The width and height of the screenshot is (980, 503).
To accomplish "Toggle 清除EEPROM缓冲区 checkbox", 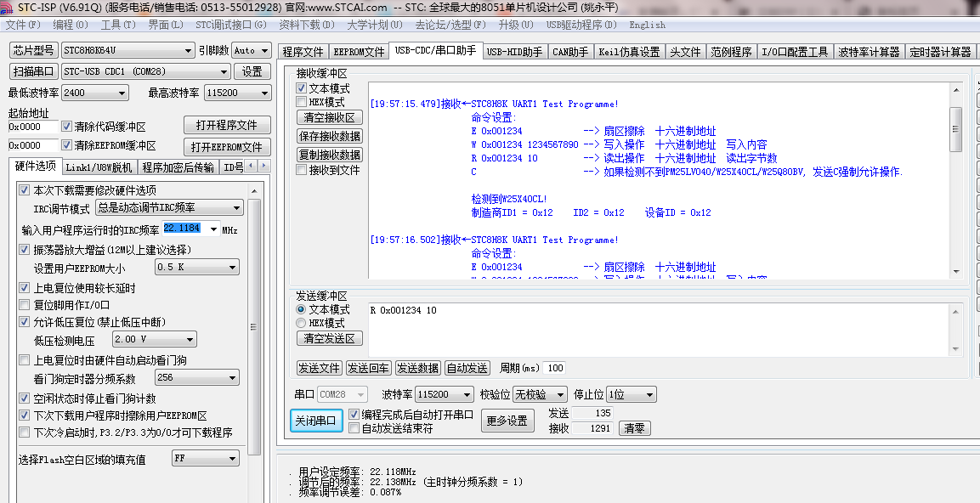I will [x=67, y=145].
